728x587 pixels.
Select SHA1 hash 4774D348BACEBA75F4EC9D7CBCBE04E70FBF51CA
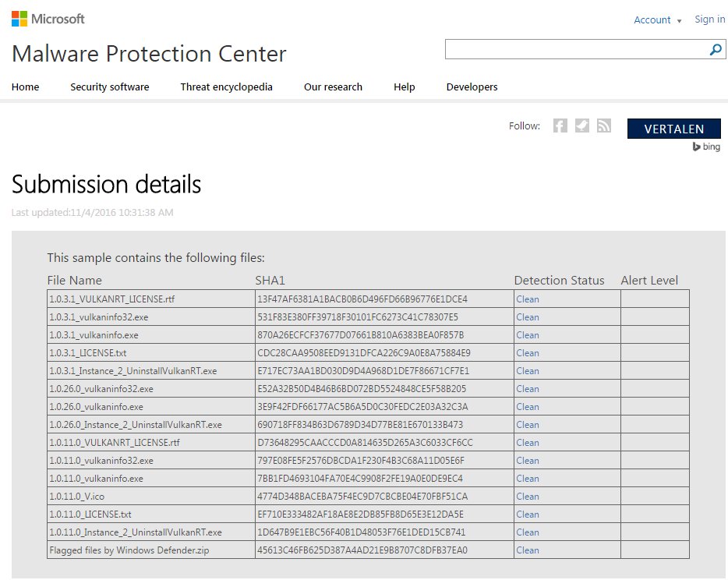coord(362,497)
